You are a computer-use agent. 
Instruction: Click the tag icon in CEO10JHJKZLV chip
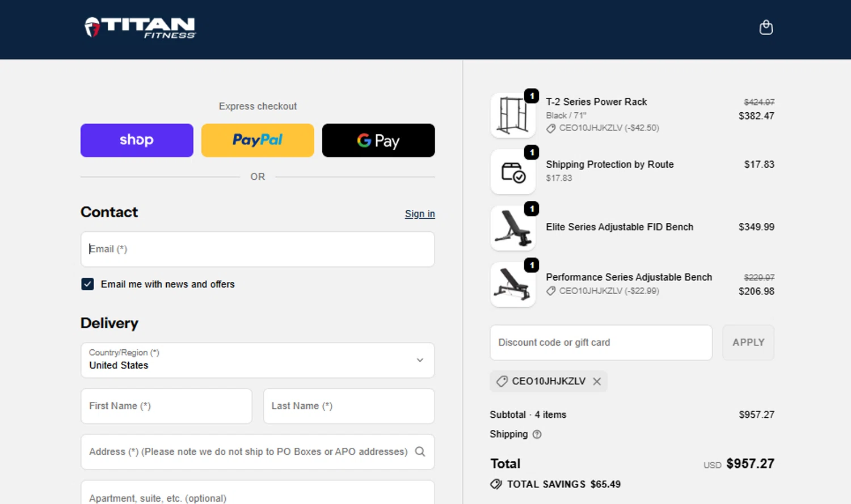(x=502, y=382)
